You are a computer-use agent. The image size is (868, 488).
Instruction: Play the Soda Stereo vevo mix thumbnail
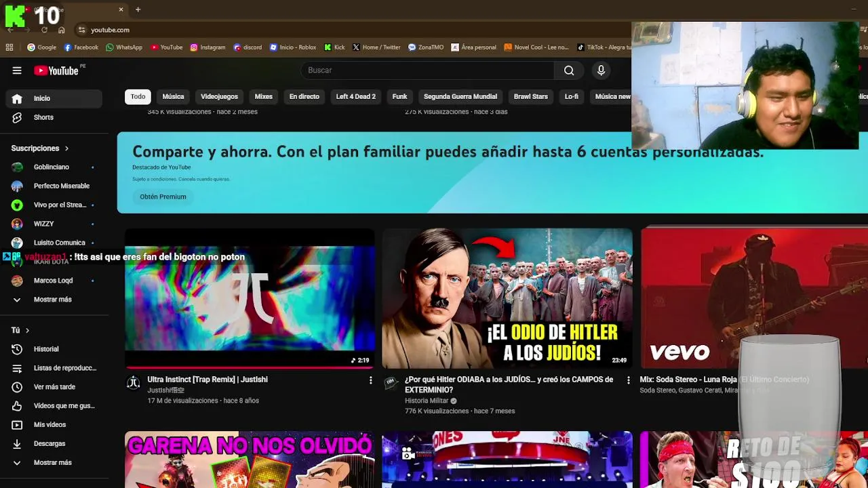tap(754, 299)
